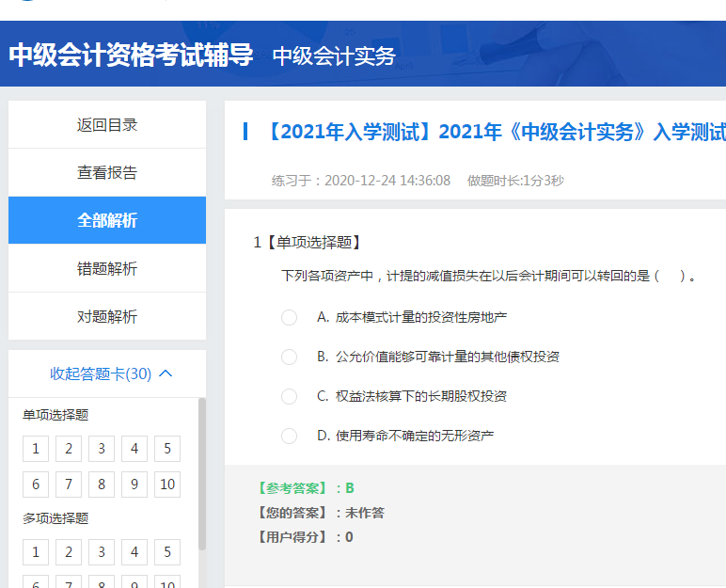This screenshot has height=588, width=726.
Task: Jump to single-choice question 5
Action: tap(167, 449)
